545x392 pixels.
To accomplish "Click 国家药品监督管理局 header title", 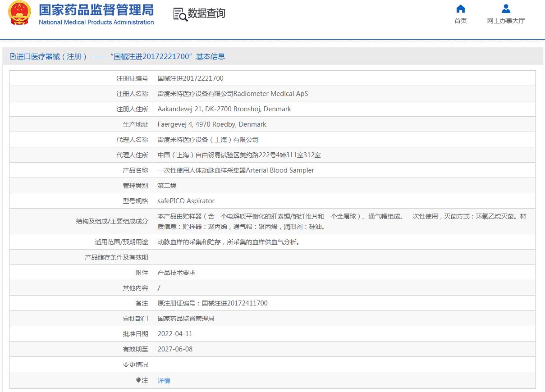I will 96,9.
